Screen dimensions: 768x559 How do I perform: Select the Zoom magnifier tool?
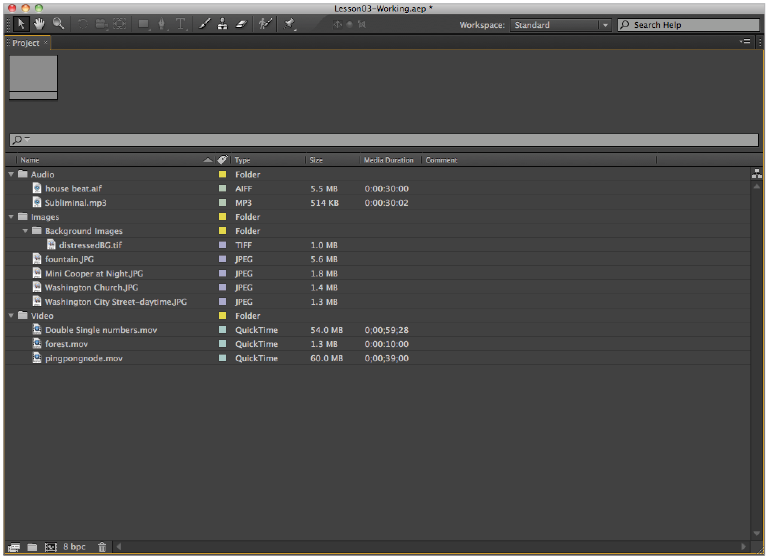tap(59, 24)
